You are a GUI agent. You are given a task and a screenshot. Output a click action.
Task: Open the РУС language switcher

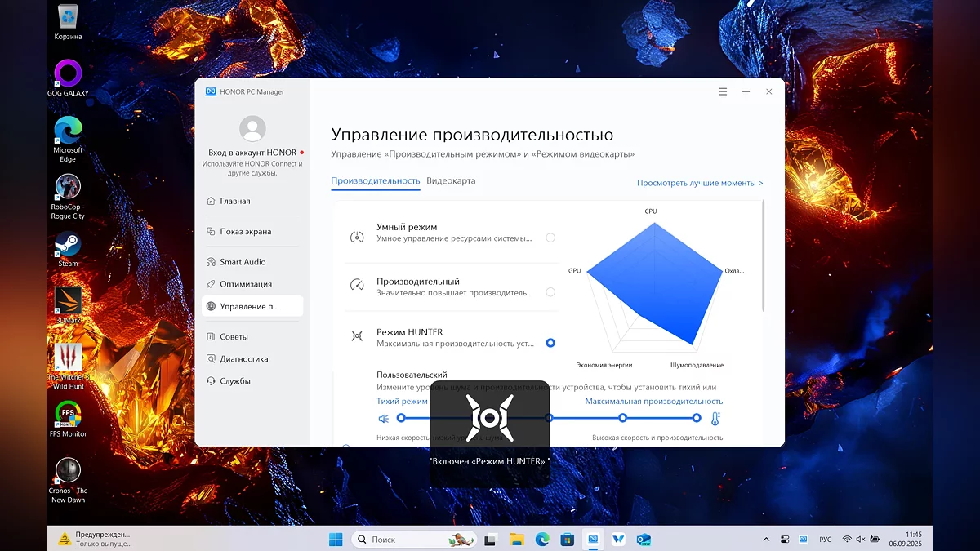pyautogui.click(x=826, y=540)
